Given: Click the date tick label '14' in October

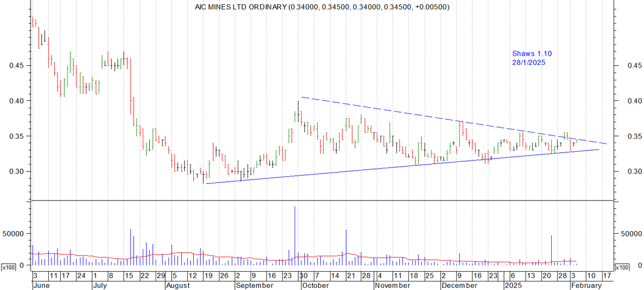Looking at the screenshot, I should pyautogui.click(x=335, y=276).
